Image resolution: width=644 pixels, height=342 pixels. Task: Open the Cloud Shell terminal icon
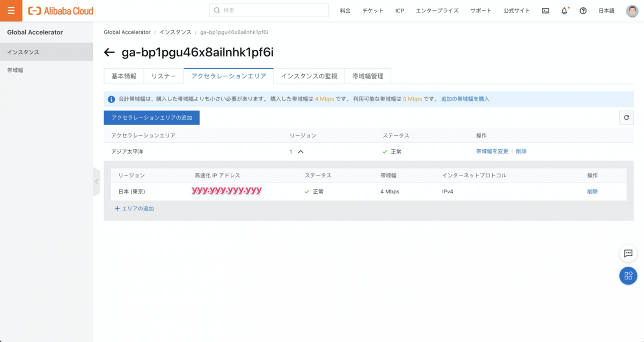point(545,11)
